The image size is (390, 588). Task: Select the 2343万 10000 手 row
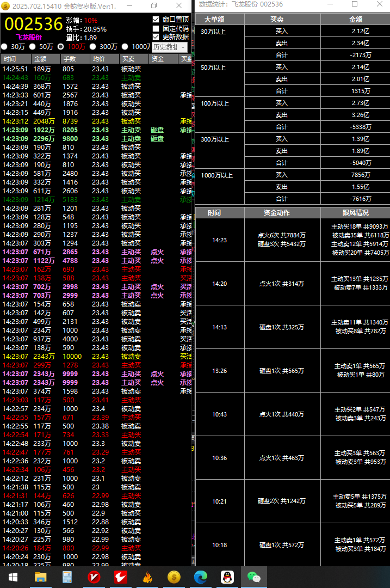pyautogui.click(x=96, y=356)
